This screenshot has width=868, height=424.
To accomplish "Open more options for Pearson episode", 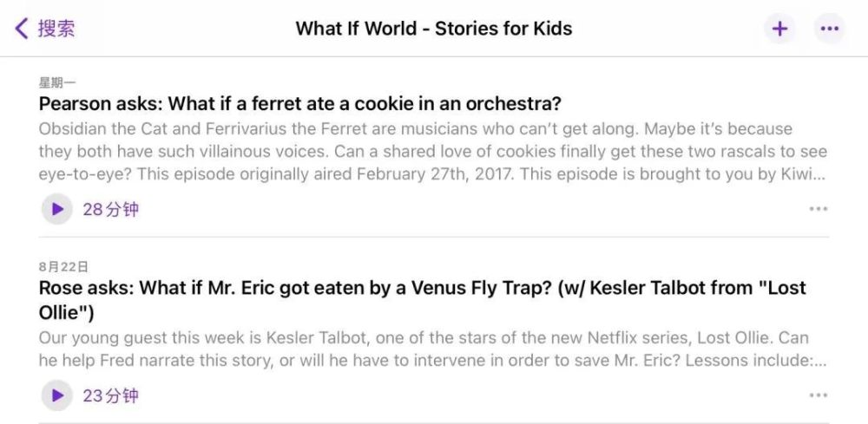I will pyautogui.click(x=818, y=209).
